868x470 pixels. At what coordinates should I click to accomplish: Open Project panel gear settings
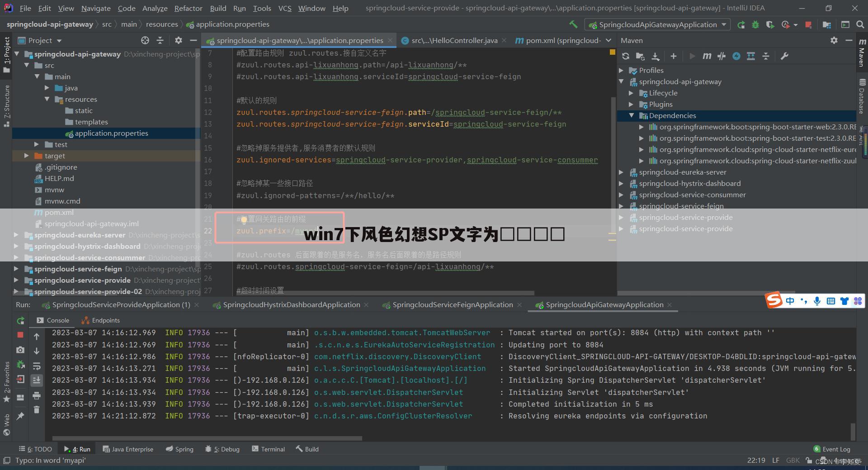click(179, 40)
